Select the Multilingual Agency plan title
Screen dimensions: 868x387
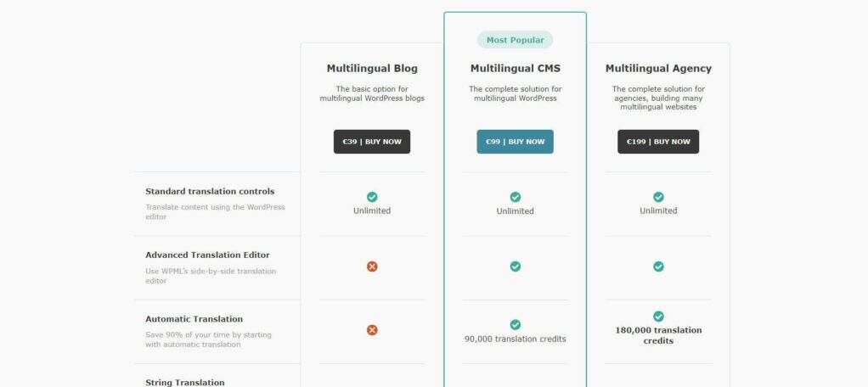click(x=658, y=69)
